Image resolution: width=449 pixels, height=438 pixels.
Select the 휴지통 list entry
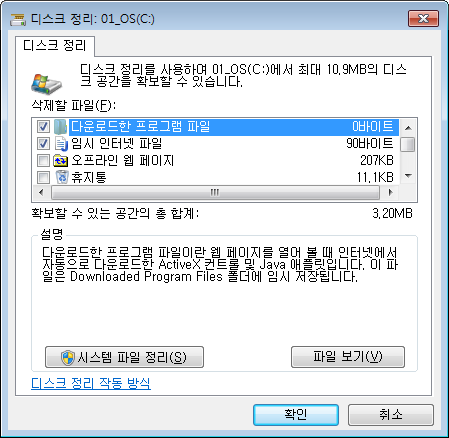(x=217, y=177)
